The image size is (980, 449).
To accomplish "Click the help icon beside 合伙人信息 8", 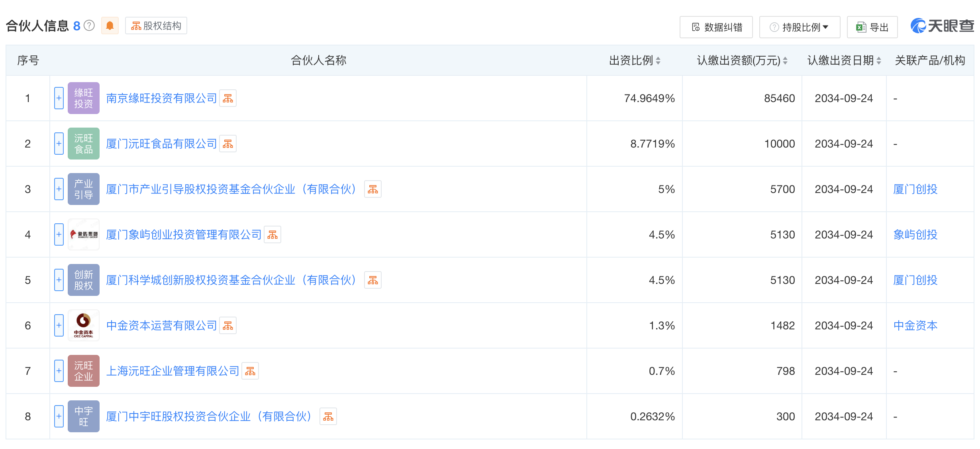I will coord(90,26).
